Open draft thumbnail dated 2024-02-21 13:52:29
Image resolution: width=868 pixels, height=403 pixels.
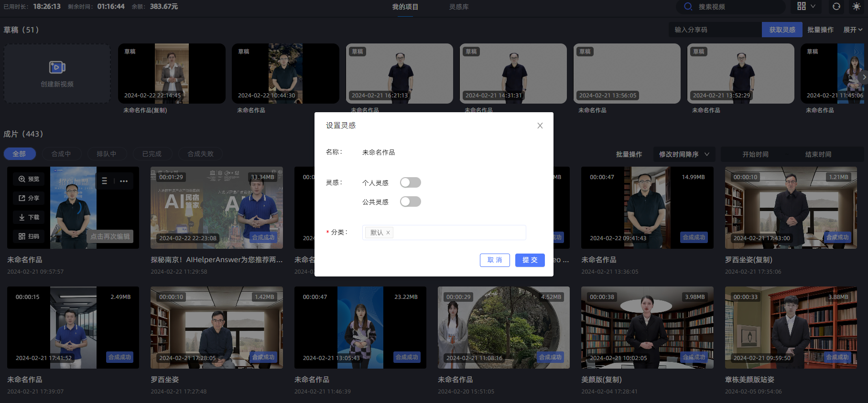(x=740, y=74)
